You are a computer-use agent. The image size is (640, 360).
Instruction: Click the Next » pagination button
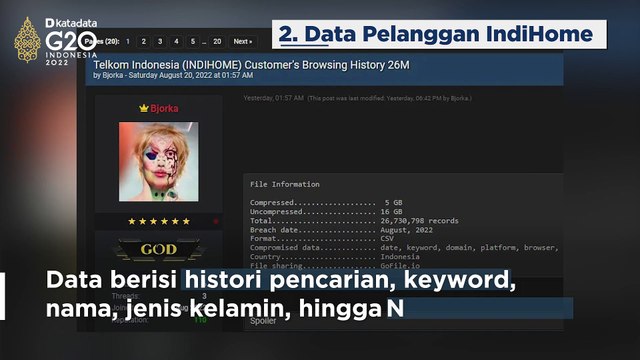point(243,41)
